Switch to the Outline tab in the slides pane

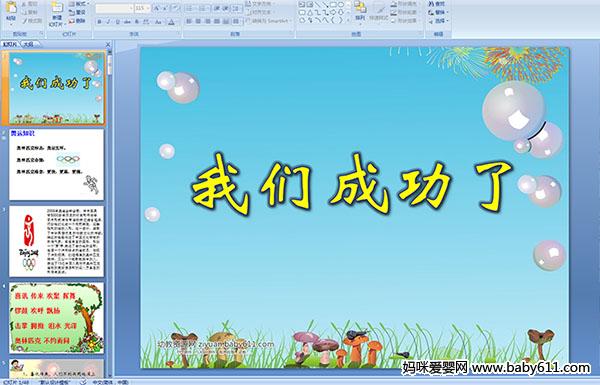pos(29,44)
